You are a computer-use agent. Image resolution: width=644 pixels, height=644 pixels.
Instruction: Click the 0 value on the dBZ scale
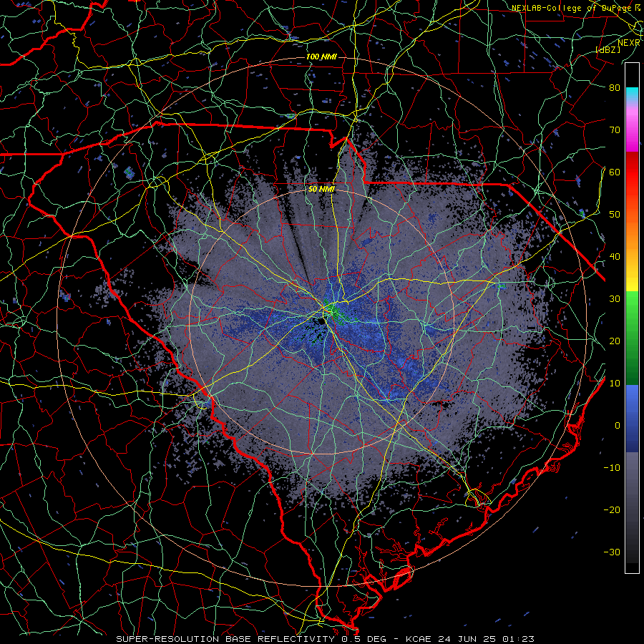tap(618, 426)
